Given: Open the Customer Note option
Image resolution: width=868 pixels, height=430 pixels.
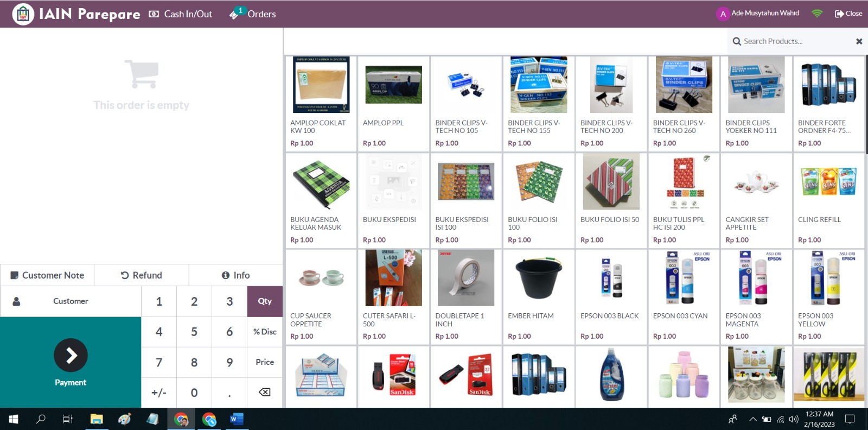Looking at the screenshot, I should coord(47,275).
